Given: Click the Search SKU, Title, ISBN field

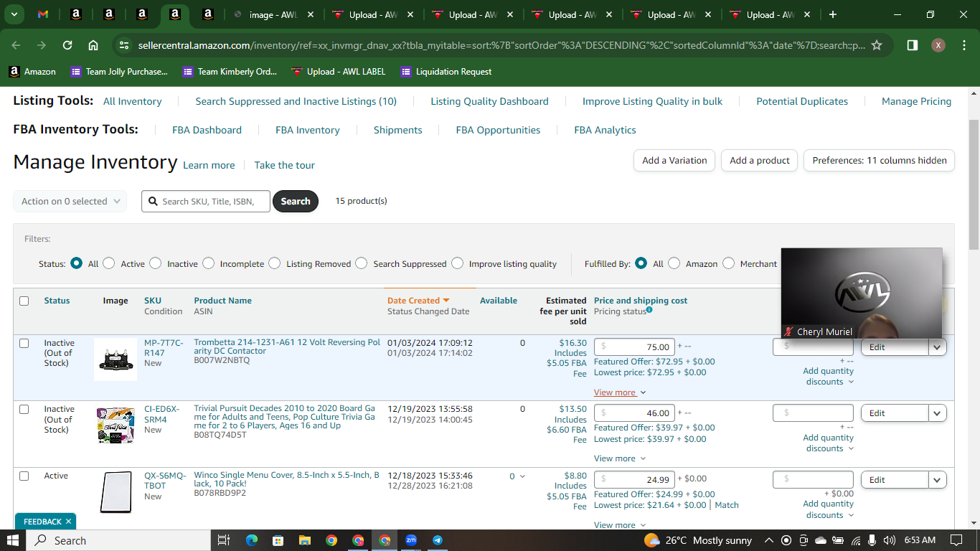Looking at the screenshot, I should [206, 202].
